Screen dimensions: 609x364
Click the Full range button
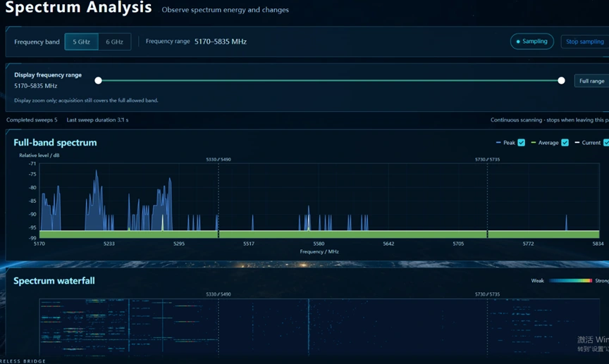click(591, 81)
